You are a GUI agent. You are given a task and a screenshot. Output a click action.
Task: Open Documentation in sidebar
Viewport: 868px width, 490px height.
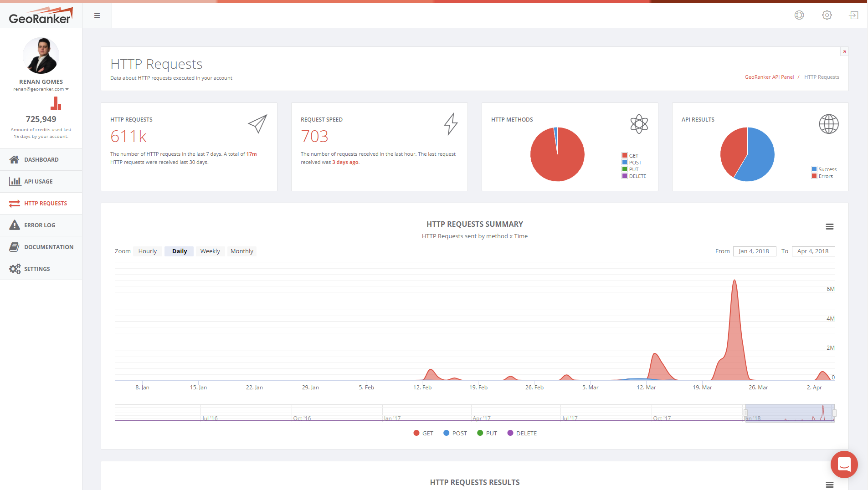tap(41, 247)
